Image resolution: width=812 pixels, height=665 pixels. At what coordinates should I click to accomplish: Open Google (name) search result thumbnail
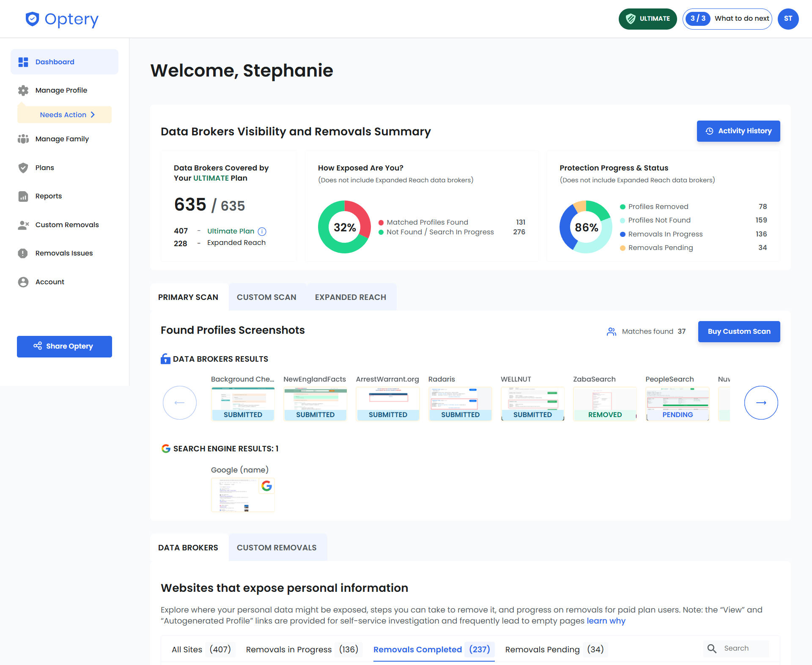(x=243, y=495)
